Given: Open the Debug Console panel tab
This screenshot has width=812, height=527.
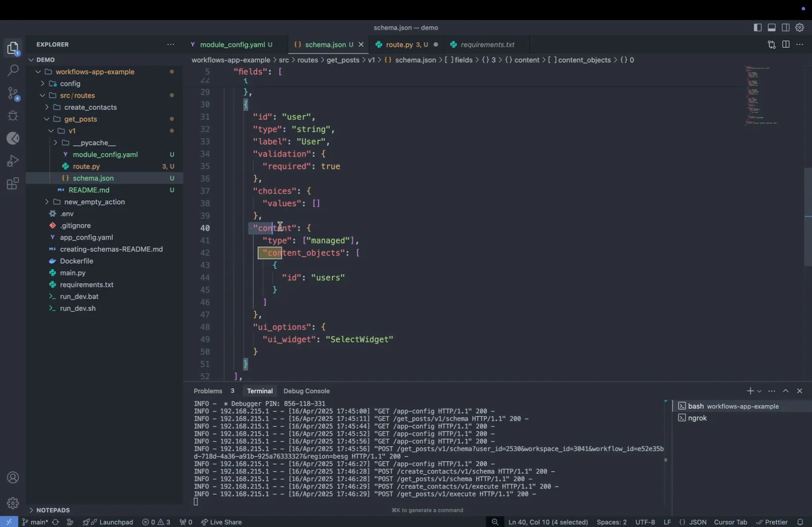Looking at the screenshot, I should tap(307, 391).
